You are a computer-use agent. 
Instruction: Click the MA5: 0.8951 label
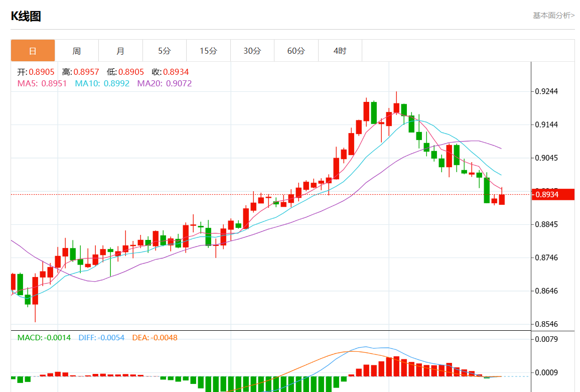coord(42,84)
